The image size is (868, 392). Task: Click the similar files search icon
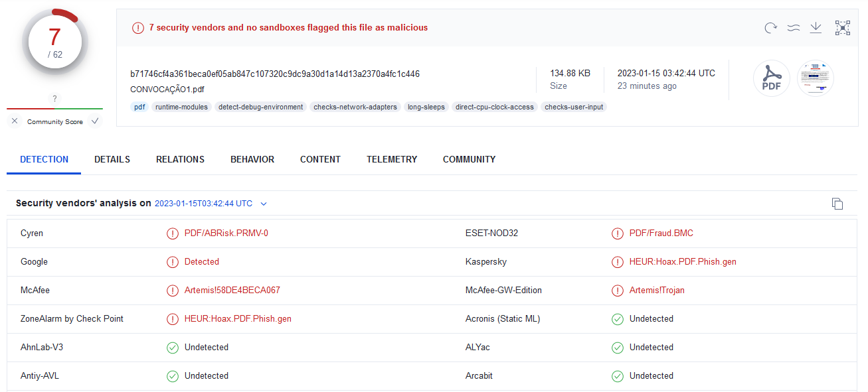pyautogui.click(x=793, y=28)
